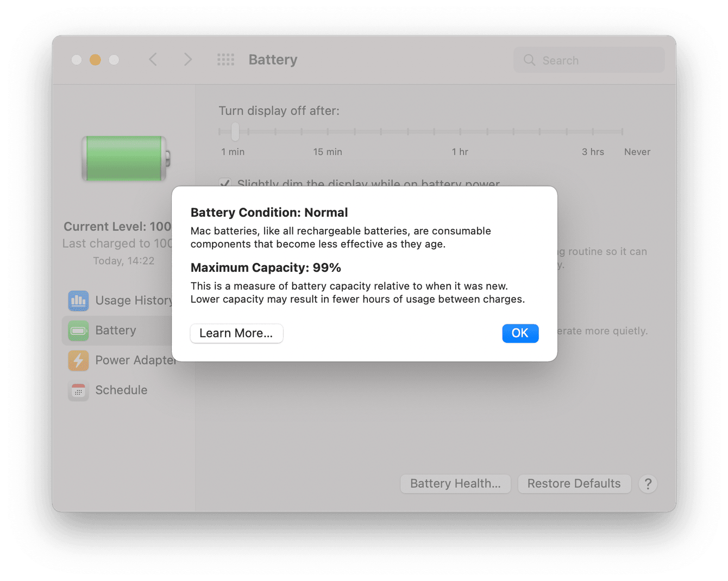Click the 3 hrs tick on the slider

(593, 132)
